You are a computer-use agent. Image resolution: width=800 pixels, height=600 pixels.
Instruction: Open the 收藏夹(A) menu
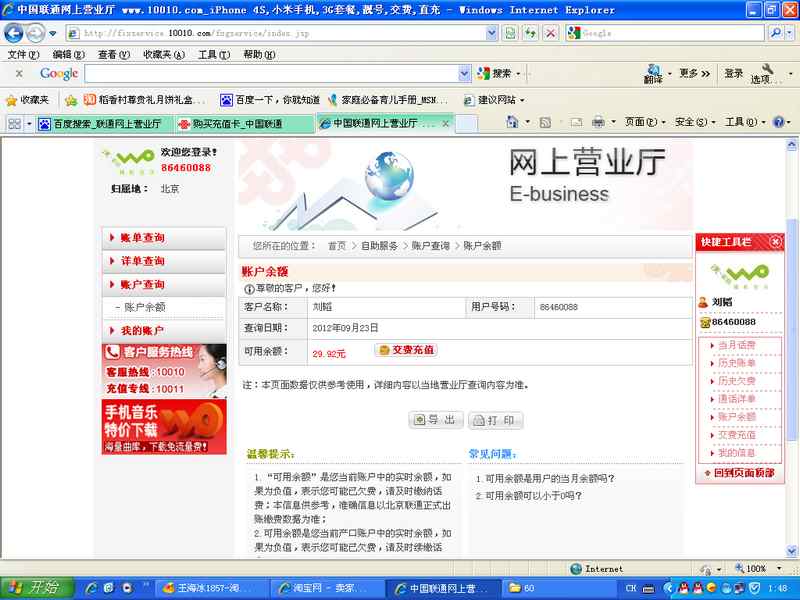(x=164, y=54)
